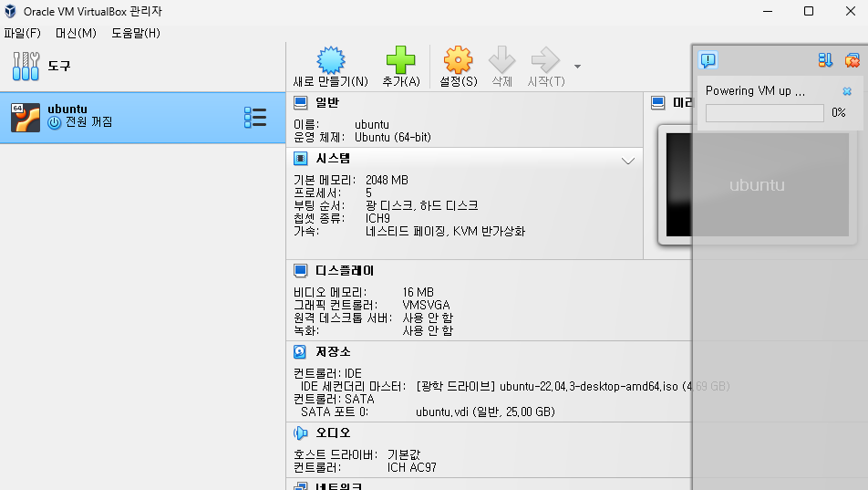Click the 저장소 section heading
This screenshot has width=868, height=490.
point(333,351)
